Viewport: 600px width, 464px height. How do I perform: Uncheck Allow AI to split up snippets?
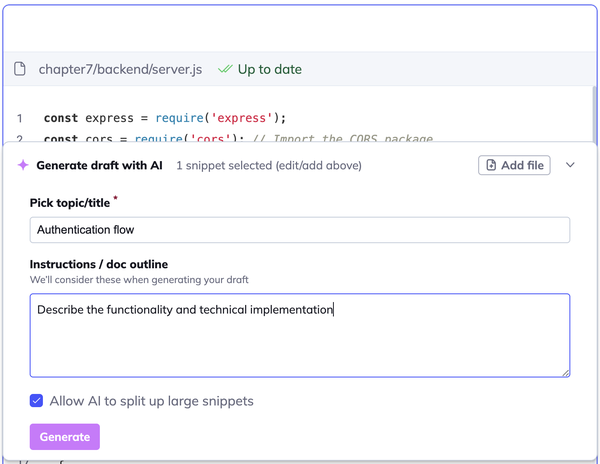(37, 401)
